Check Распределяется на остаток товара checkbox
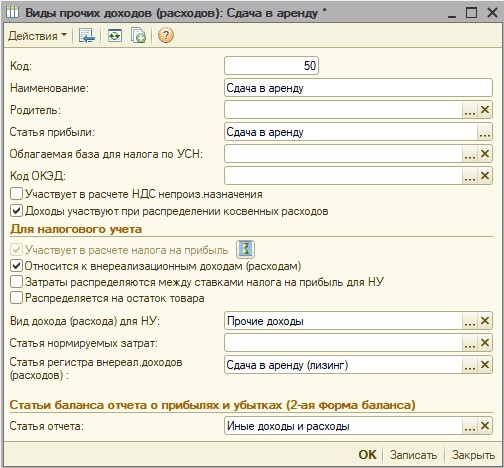This screenshot has height=468, width=504. coord(16,298)
